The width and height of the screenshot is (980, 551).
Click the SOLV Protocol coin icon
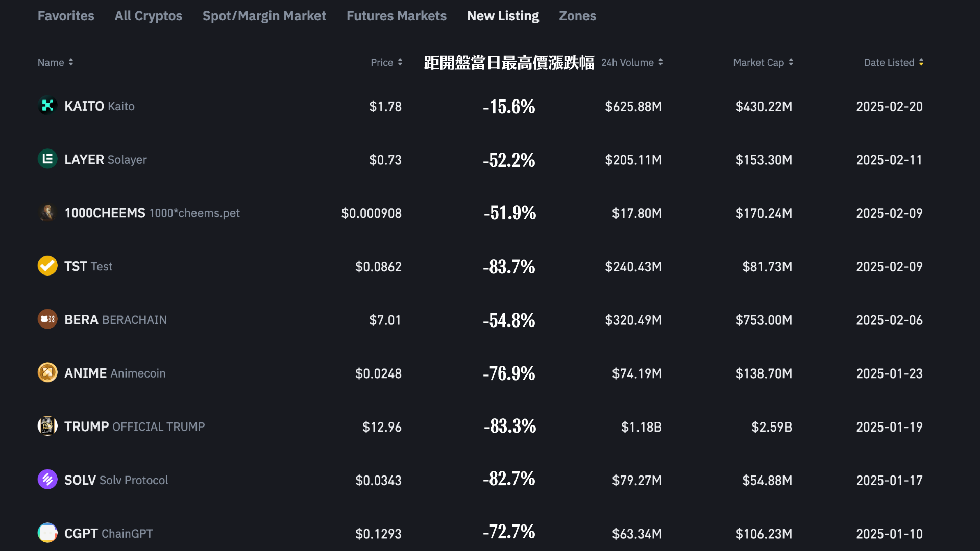tap(47, 480)
